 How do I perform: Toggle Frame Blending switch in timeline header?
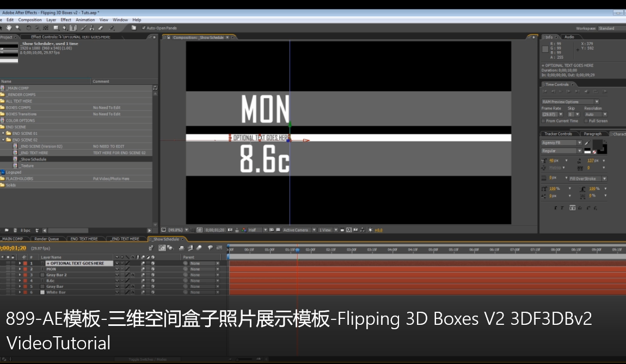coord(191,248)
